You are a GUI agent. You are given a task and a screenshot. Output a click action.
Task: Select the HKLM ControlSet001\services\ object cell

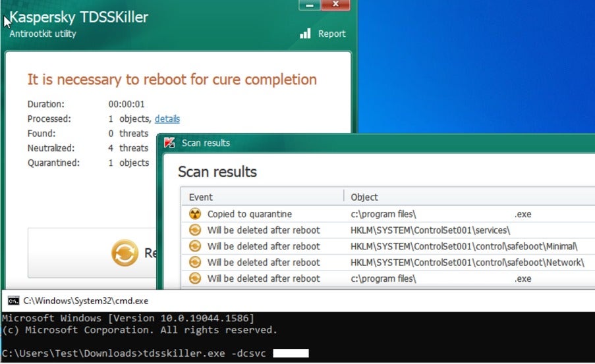[x=430, y=230]
